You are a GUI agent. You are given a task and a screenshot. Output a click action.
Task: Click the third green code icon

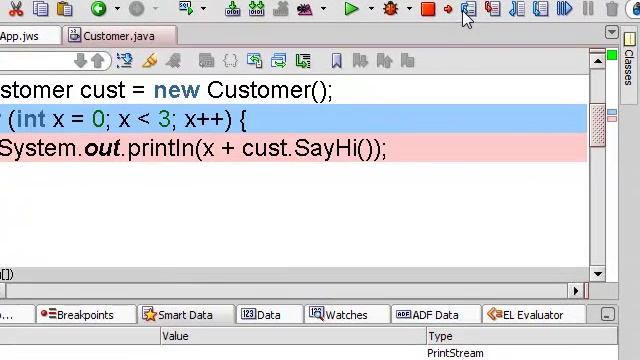pos(303,61)
